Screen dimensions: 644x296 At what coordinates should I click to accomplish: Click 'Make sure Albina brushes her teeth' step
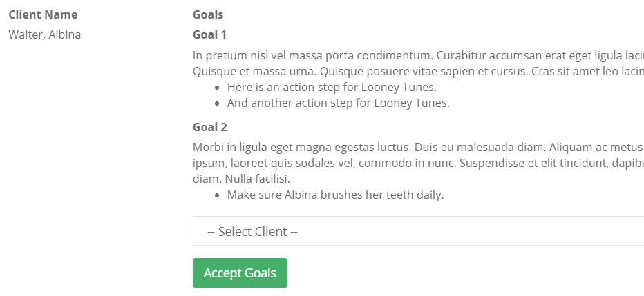(x=335, y=195)
